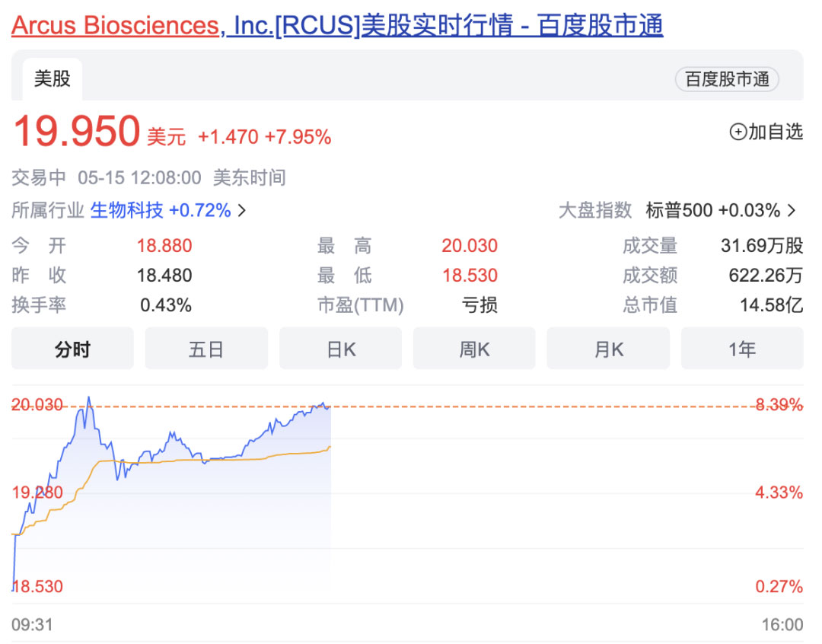
Task: View the 周K weekly chart
Action: pos(474,349)
